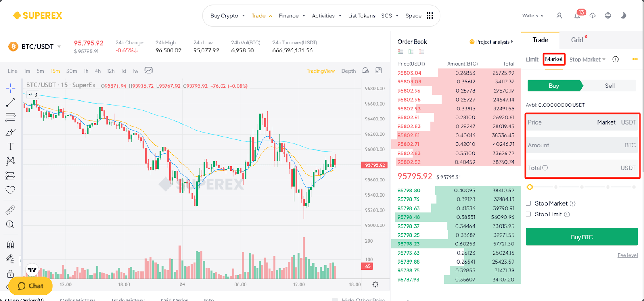The height and width of the screenshot is (301, 644).
Task: Open the Stop Market order type dropdown
Action: pos(587,59)
